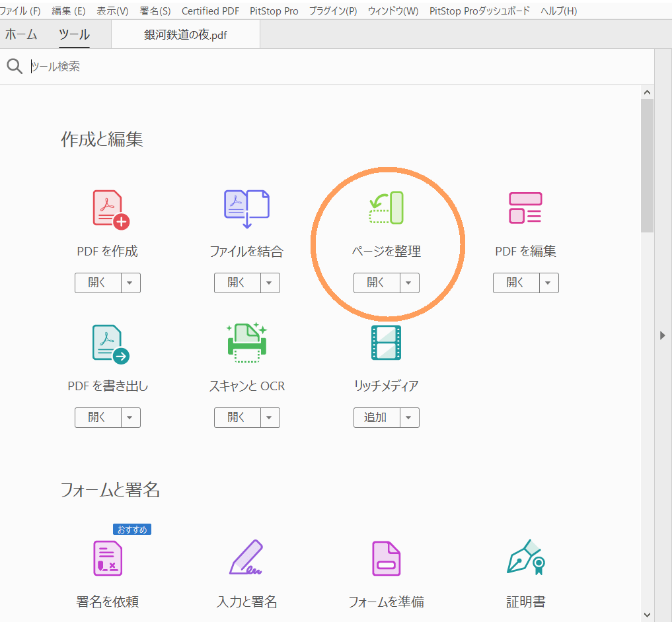Click the ページを整理 tool icon
This screenshot has height=622, width=672.
click(386, 208)
